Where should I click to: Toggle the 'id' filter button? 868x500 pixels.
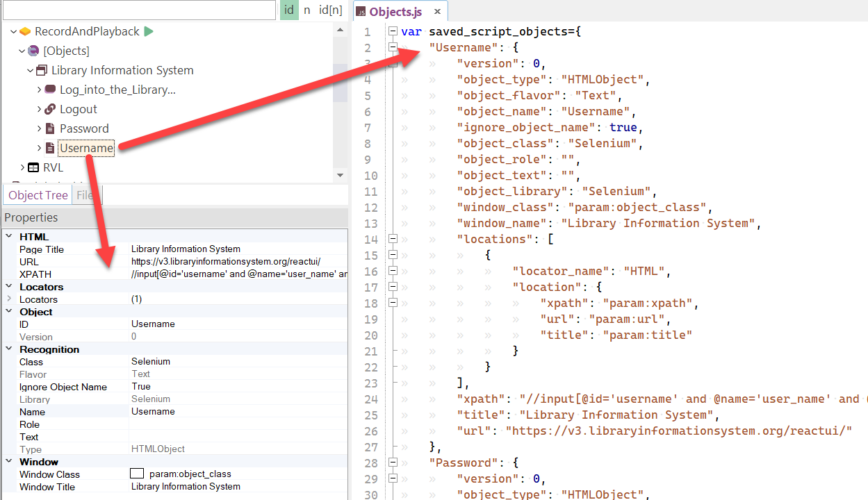[289, 10]
